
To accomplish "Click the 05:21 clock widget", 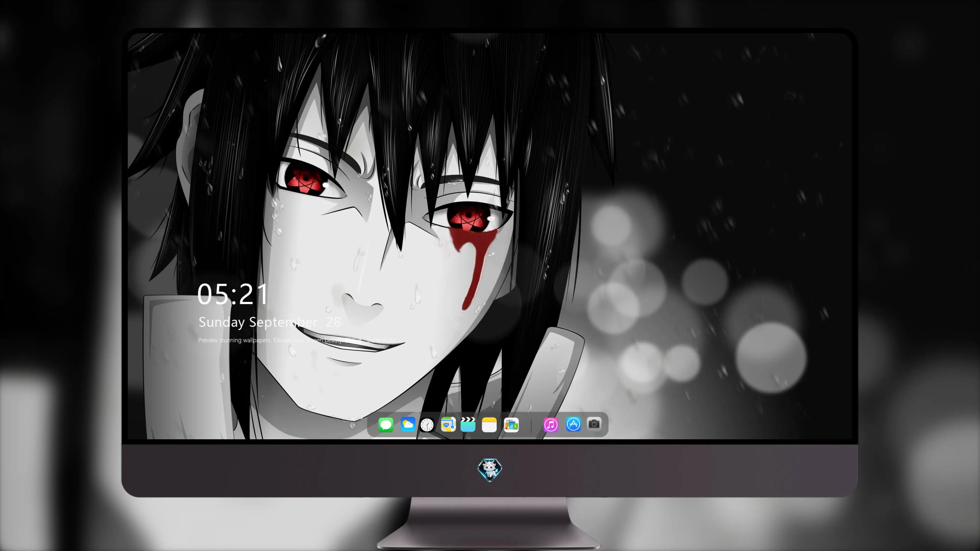I will point(232,294).
